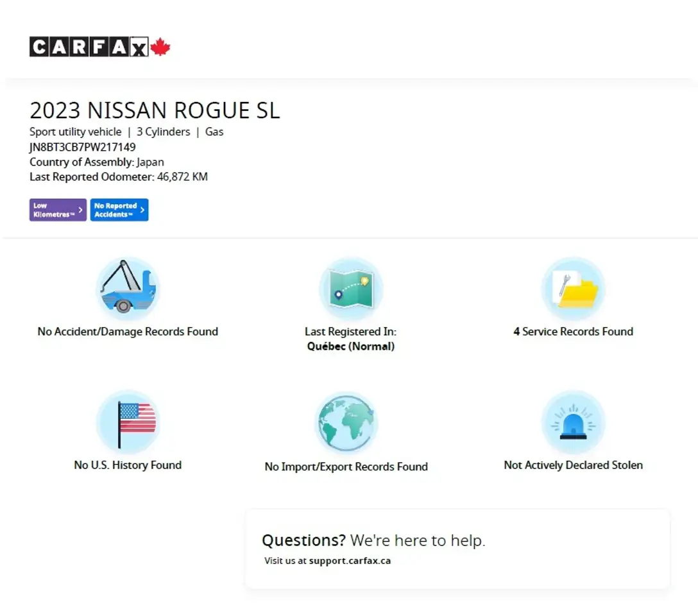Open the No Reported Accidents badge
This screenshot has width=698, height=616.
click(x=119, y=210)
